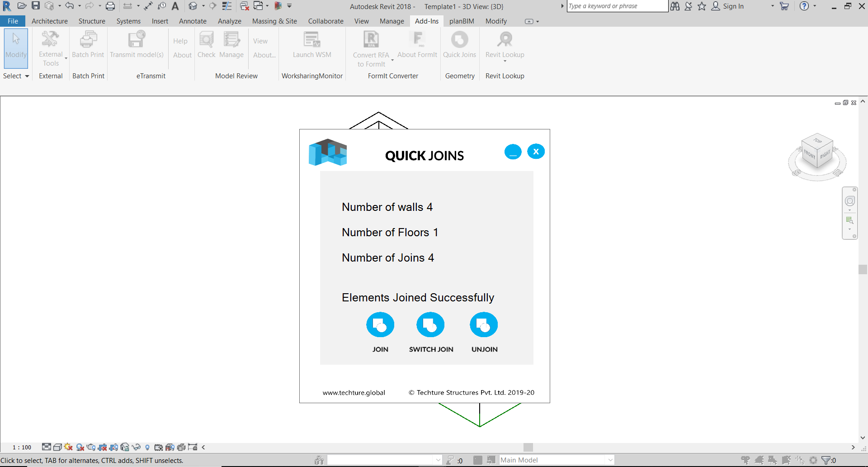Open the planBIM ribbon tab
Image resolution: width=868 pixels, height=467 pixels.
[x=461, y=21]
